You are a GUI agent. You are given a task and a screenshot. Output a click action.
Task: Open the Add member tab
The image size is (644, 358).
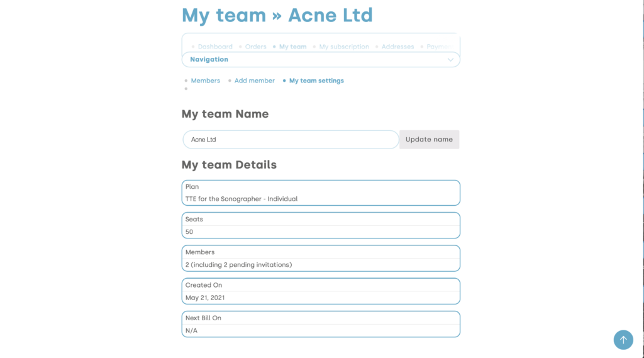pyautogui.click(x=255, y=81)
